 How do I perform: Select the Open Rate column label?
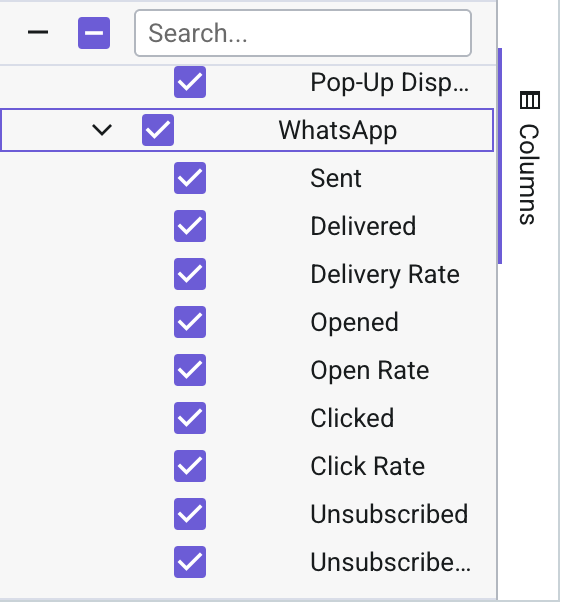(370, 370)
